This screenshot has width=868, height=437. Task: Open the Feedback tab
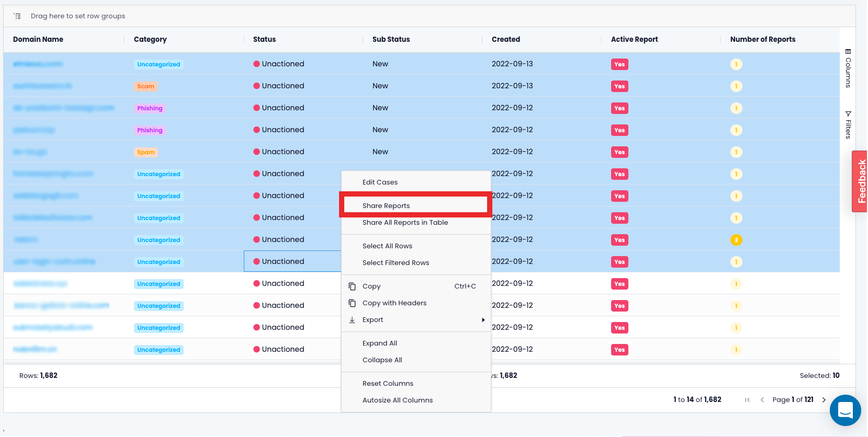tap(860, 181)
